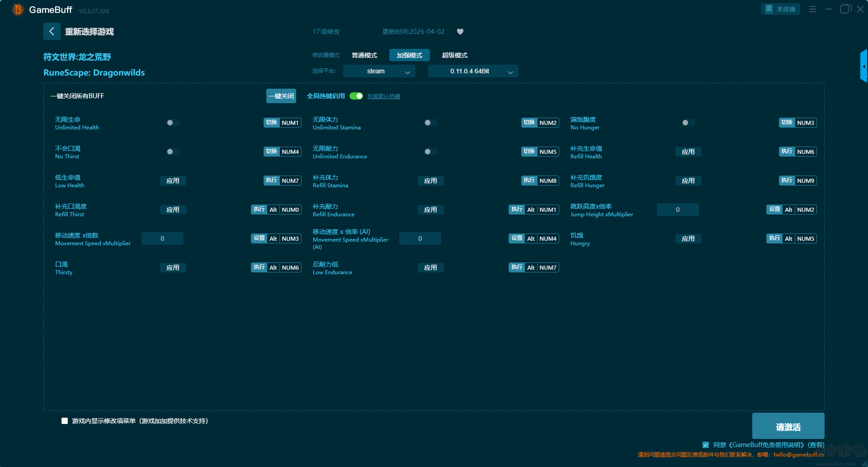
Task: Maximize the GameBuff window
Action: click(845, 9)
